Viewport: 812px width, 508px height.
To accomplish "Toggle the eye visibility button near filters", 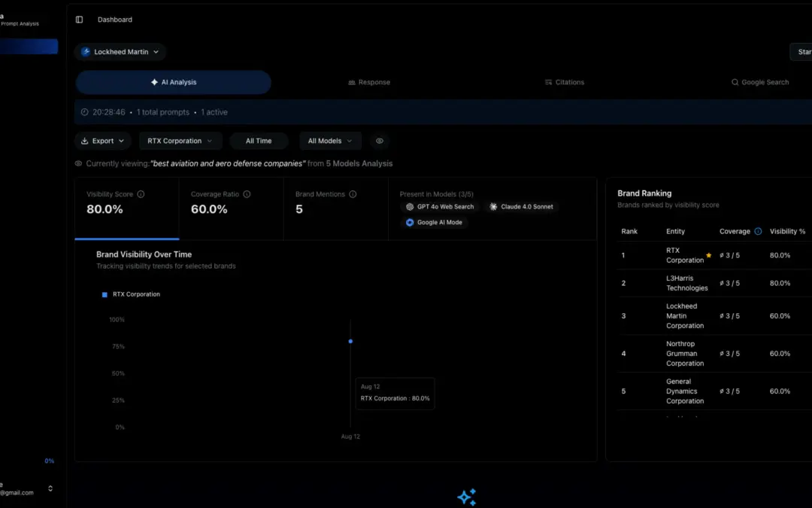I will (x=380, y=141).
